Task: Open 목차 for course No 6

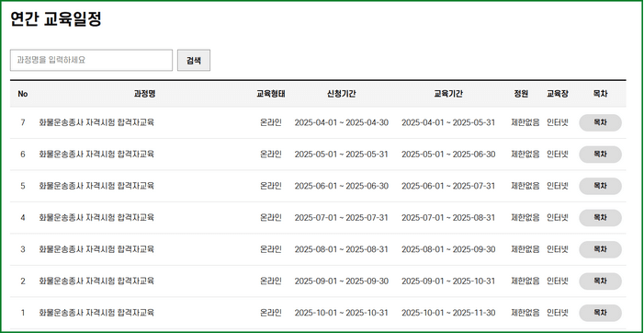Action: 600,155
